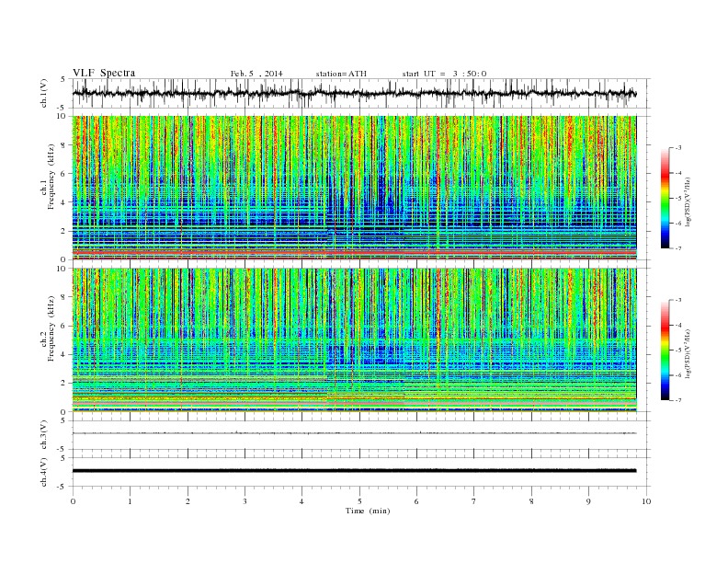Click the 'ch.1(V)' axis label

point(43,93)
